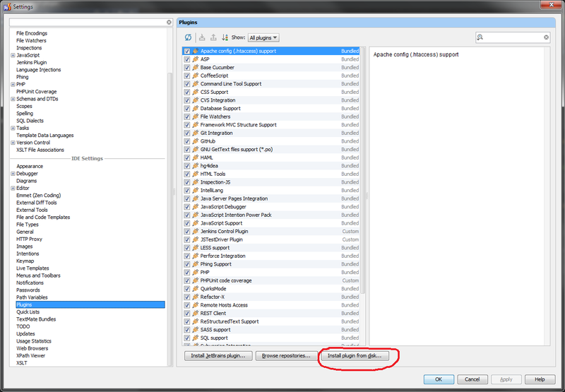This screenshot has height=392, width=565.
Task: Select the Remote Hosts Access plugin row
Action: (x=272, y=305)
